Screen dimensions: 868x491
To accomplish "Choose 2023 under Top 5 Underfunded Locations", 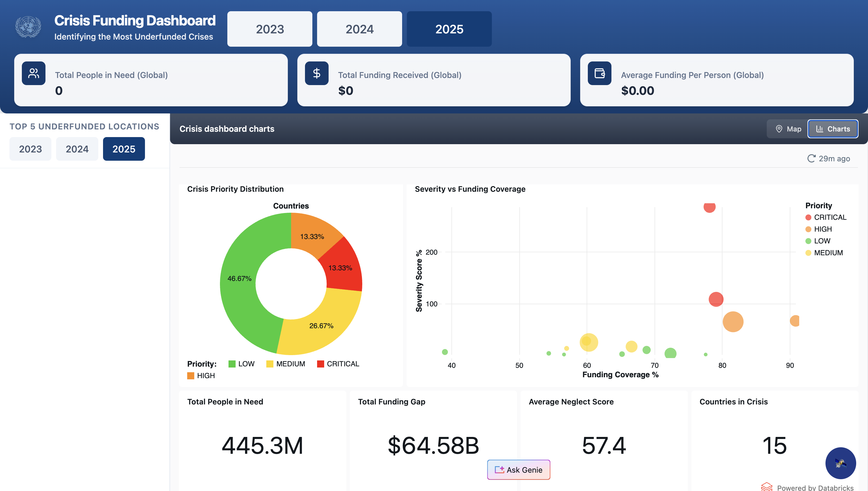I will pyautogui.click(x=30, y=149).
